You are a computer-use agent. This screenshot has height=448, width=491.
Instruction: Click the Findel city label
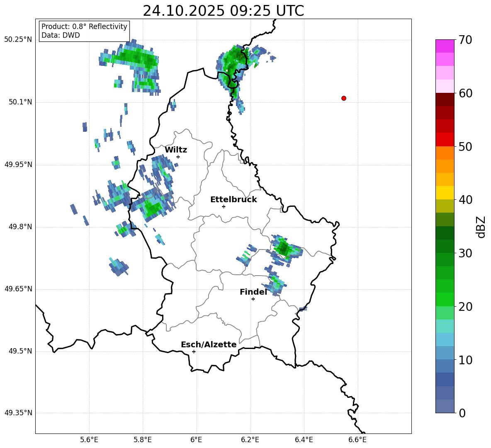coord(253,292)
